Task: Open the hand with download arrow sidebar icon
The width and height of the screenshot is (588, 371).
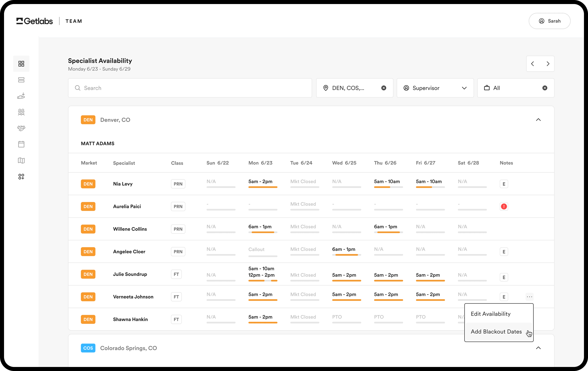Action: tap(21, 96)
